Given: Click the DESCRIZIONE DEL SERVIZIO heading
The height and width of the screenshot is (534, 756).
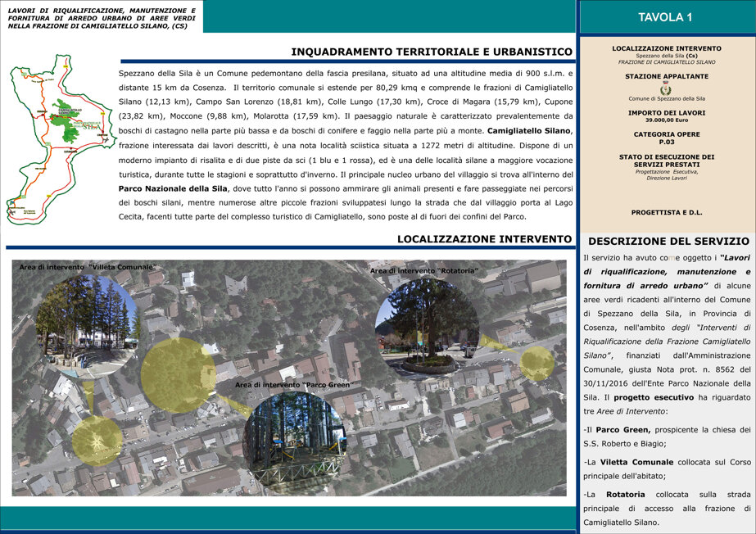Looking at the screenshot, I should pyautogui.click(x=668, y=242).
